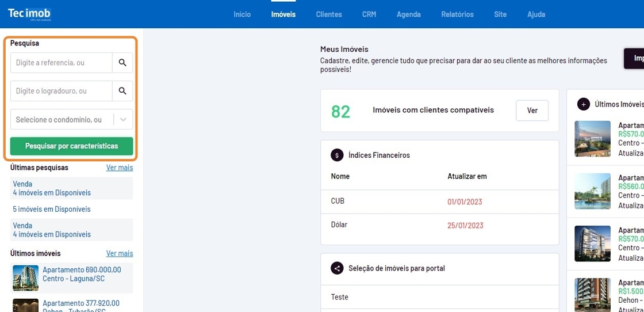Open the condominium selector dropdown arrow

[123, 120]
